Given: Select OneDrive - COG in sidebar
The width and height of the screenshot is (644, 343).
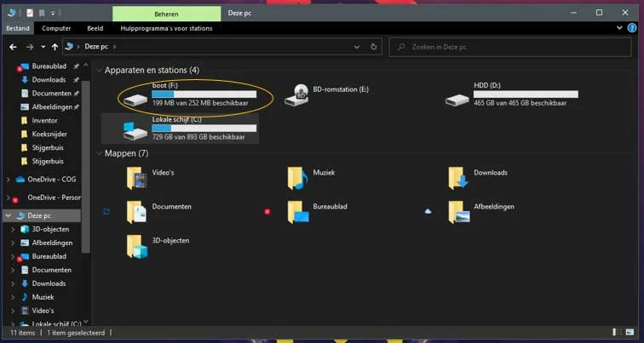Looking at the screenshot, I should (x=51, y=180).
